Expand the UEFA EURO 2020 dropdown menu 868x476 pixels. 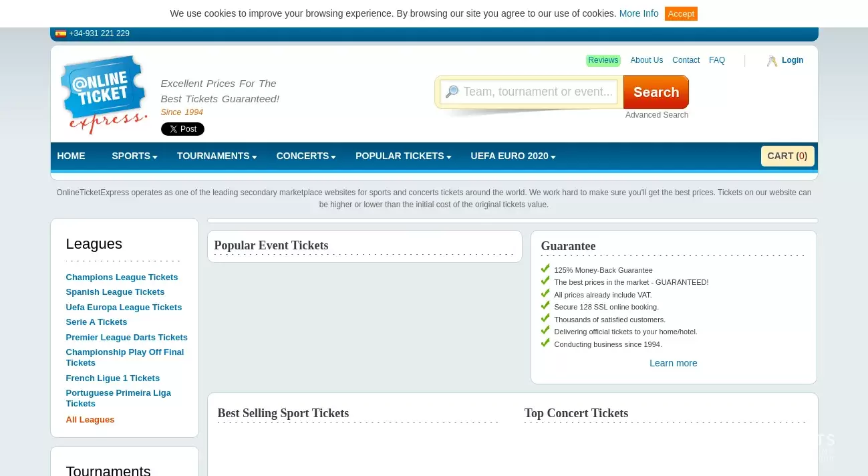(x=513, y=156)
